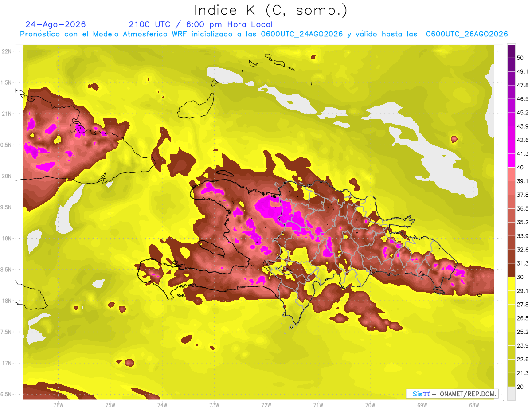Pick the light gray legend band below 20
Screen dimensions: 532x411
pos(512,394)
